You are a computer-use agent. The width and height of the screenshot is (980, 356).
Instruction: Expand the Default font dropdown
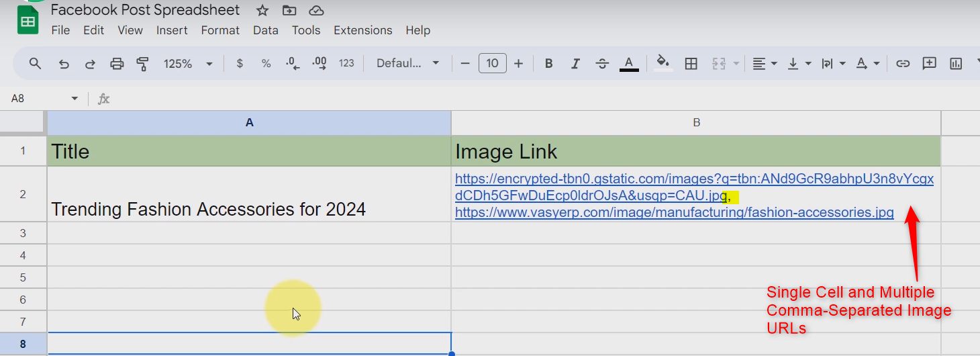coord(407,64)
